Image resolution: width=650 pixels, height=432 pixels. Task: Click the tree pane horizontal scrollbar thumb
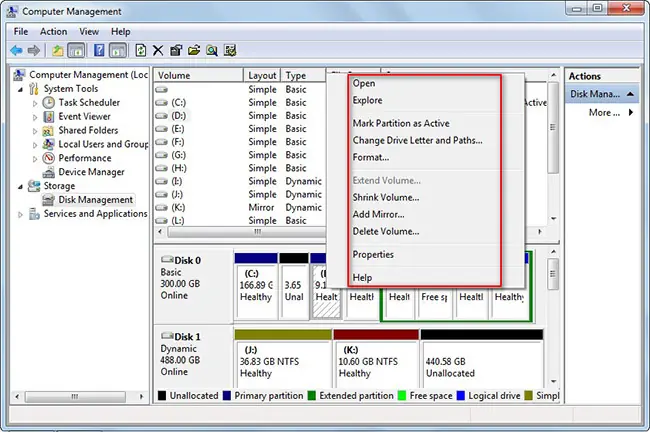[75, 397]
